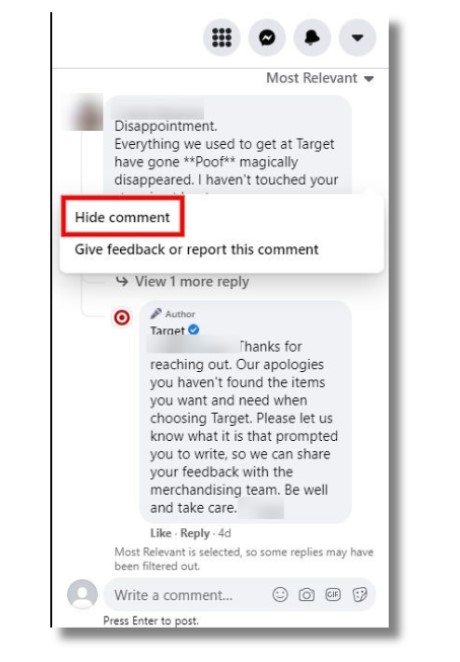Reply to Target's comment
Screen dimensions: 460x662
[195, 533]
